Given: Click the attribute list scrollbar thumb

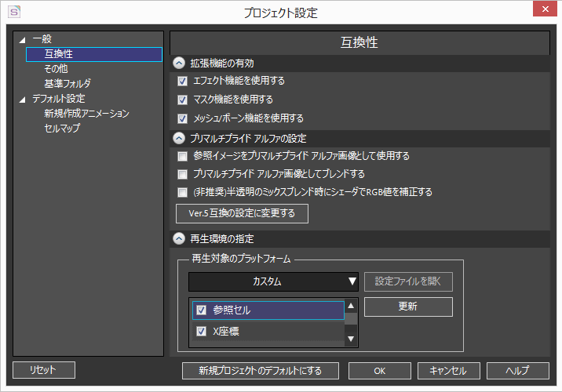Looking at the screenshot, I should tap(351, 318).
